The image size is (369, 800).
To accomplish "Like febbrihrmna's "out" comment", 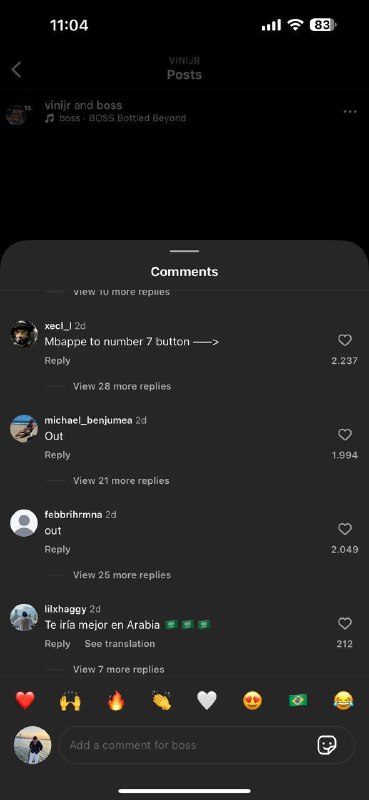I will coord(345,529).
